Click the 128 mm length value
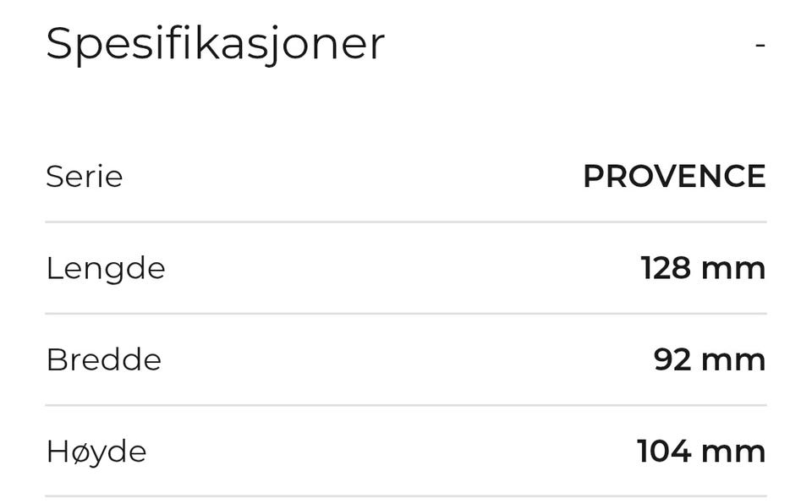Viewport: 812px width, 504px height. pyautogui.click(x=703, y=268)
